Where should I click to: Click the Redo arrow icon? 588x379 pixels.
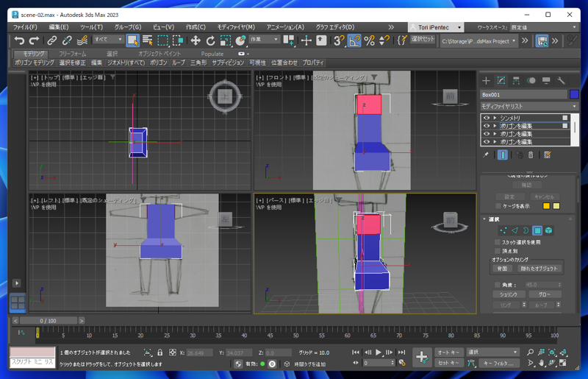coord(34,40)
